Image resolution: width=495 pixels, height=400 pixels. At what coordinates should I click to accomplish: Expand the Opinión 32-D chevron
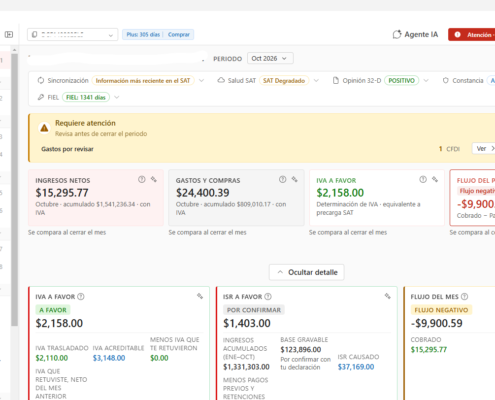(426, 80)
